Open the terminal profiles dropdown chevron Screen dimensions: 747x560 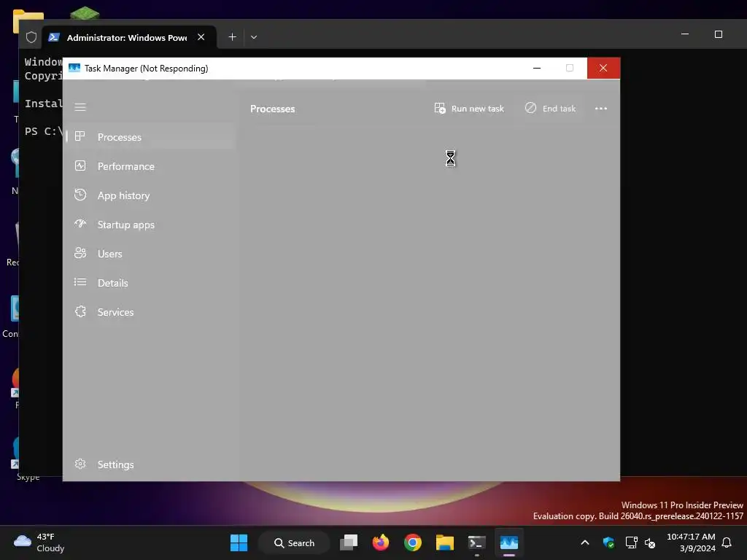coord(254,37)
